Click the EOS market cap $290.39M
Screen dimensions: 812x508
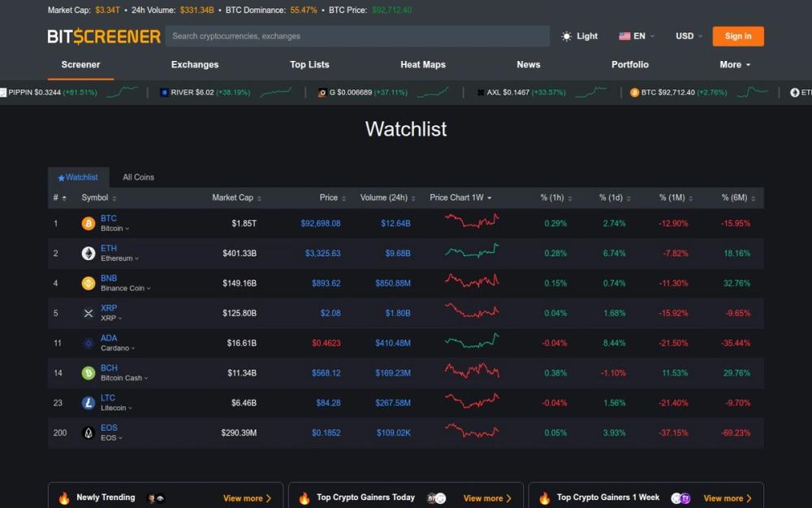point(239,433)
